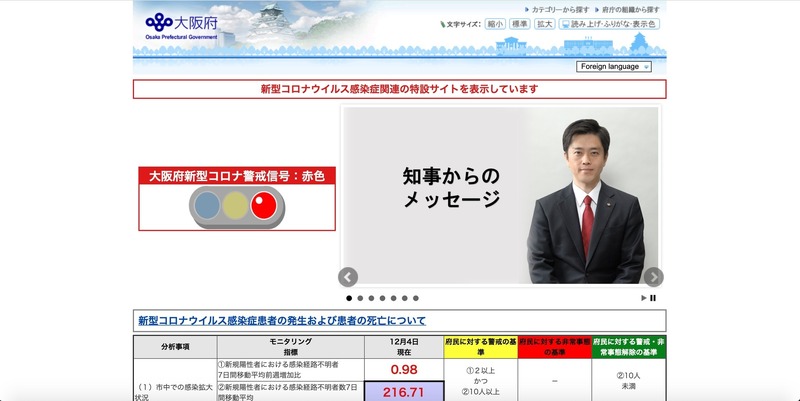Open 新型コロナウイルス感染症患者の発生 link
The image size is (800, 401).
pyautogui.click(x=281, y=321)
